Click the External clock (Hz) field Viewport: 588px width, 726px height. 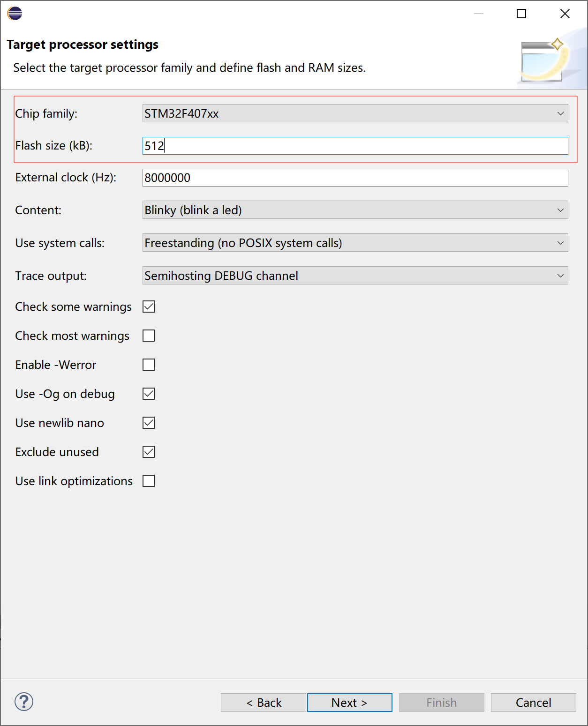355,178
